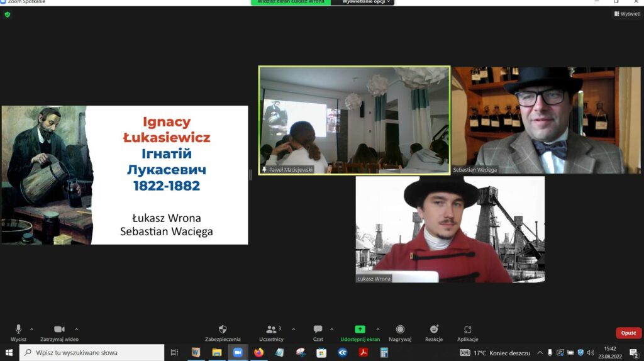Open the Uczestnicy participants panel
The image size is (644, 361).
click(271, 330)
